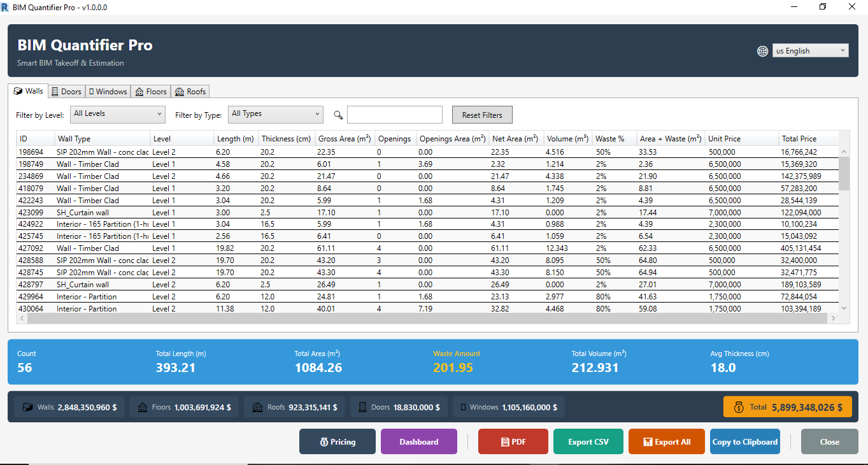Click the Export CSV button
The width and height of the screenshot is (868, 465).
click(x=588, y=441)
